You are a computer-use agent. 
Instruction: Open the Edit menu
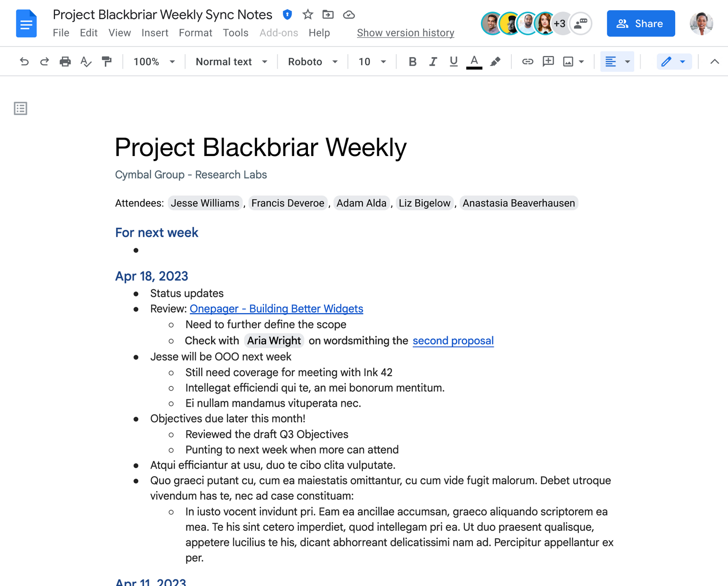(88, 33)
